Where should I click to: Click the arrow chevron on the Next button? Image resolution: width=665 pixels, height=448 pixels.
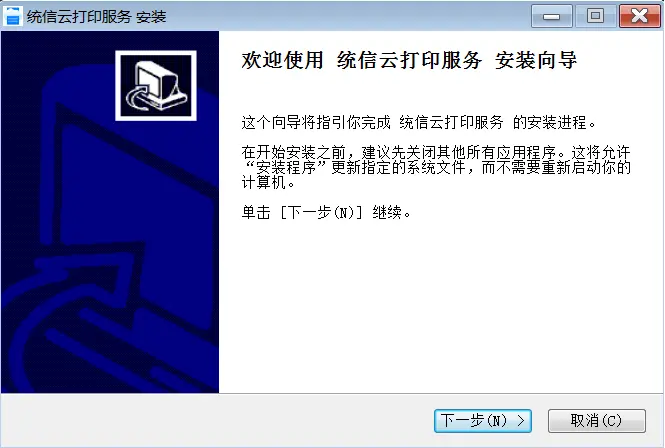(521, 421)
